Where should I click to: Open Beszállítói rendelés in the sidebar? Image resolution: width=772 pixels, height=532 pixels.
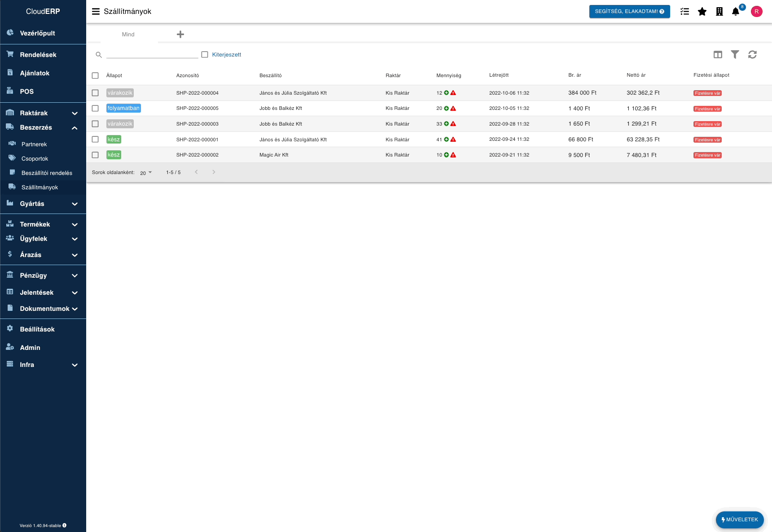47,173
